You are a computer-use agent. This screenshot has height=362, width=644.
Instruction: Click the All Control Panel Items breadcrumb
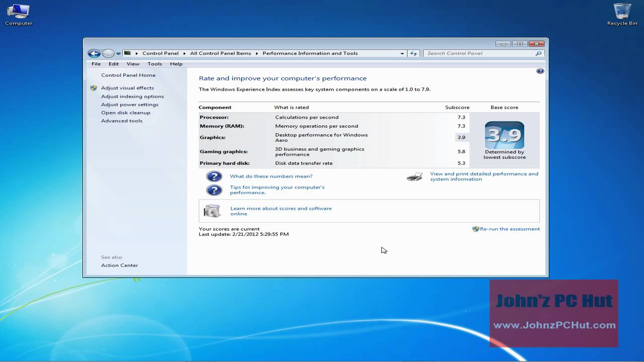(x=220, y=53)
